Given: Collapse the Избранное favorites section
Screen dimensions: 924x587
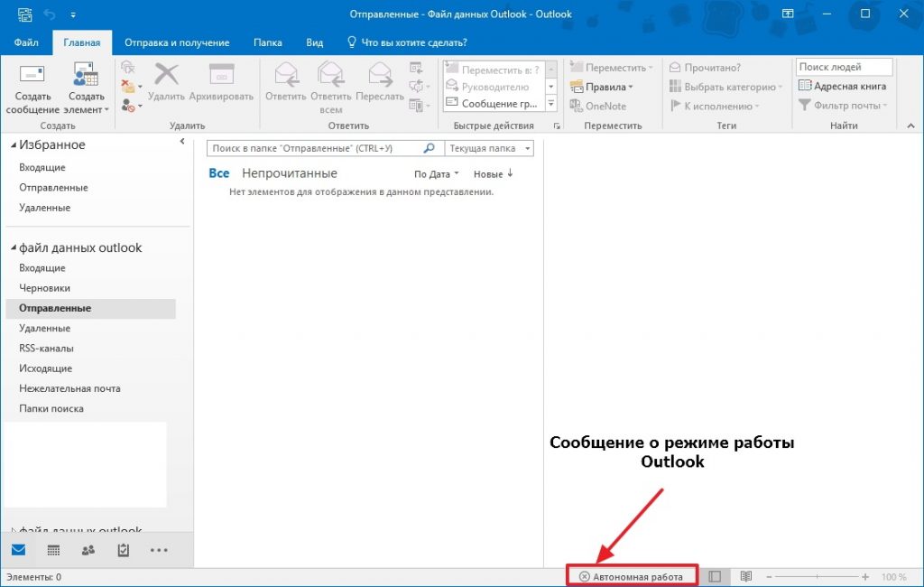Looking at the screenshot, I should click(14, 145).
